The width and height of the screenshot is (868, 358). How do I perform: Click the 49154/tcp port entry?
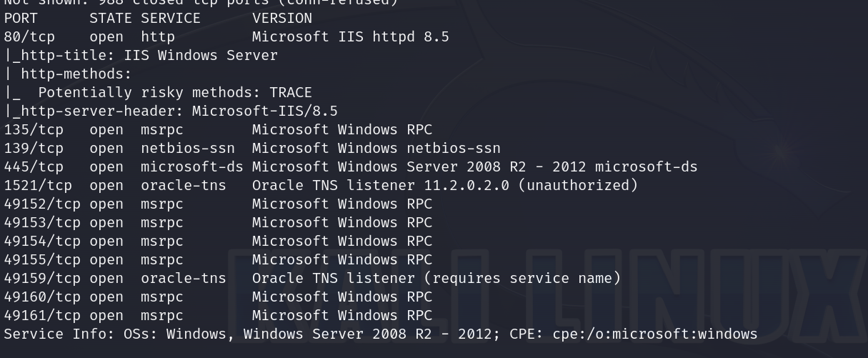pos(42,241)
